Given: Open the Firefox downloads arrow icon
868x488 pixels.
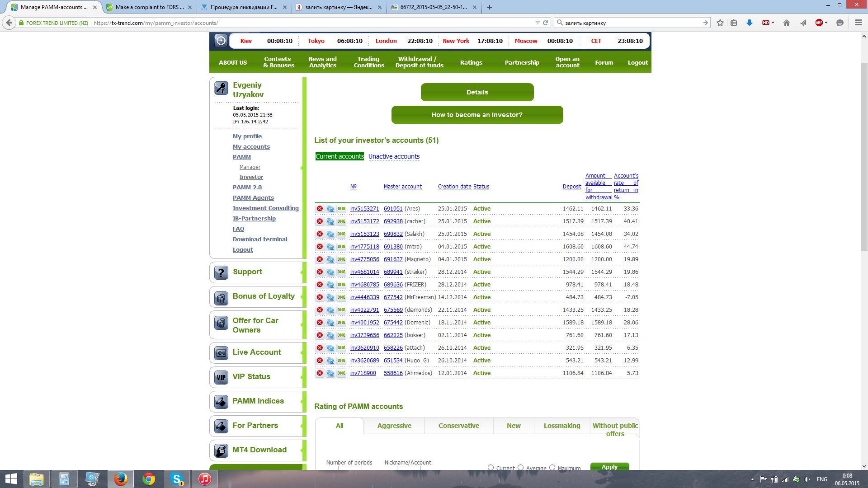Looking at the screenshot, I should [x=750, y=23].
